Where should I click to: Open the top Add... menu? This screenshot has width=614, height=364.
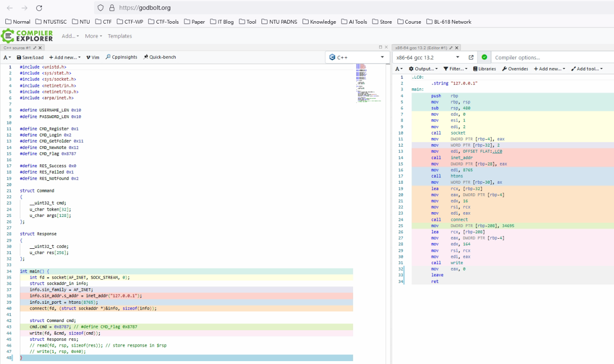(70, 36)
